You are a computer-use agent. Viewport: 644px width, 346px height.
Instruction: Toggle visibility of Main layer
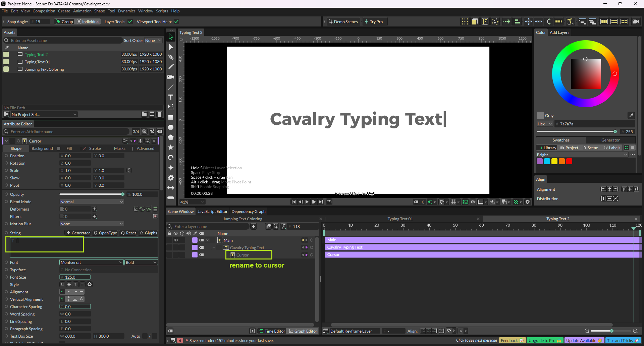click(175, 240)
